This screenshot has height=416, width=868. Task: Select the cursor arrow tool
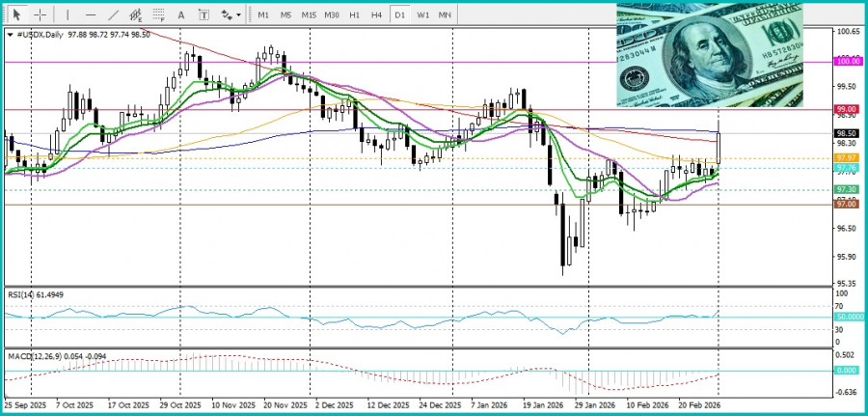pyautogui.click(x=16, y=15)
